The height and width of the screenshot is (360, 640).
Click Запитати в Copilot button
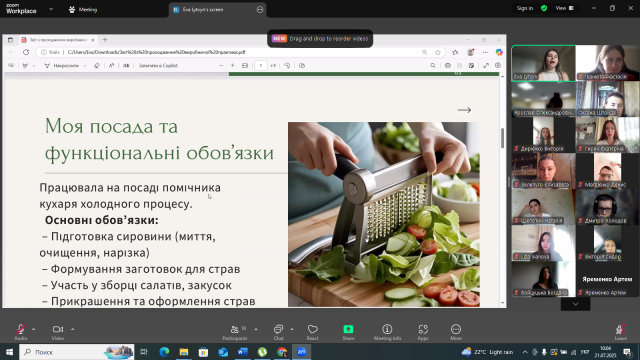[158, 66]
